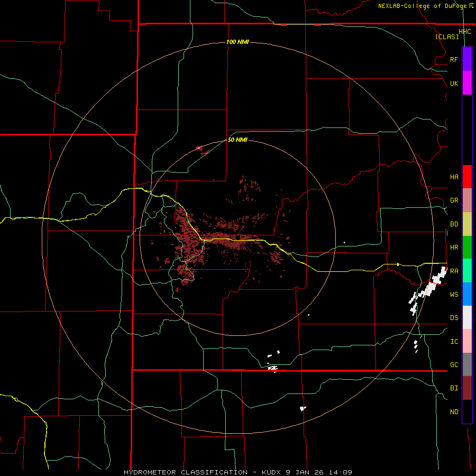Click the magenta UK color swatch
476x476 pixels.
click(x=467, y=83)
